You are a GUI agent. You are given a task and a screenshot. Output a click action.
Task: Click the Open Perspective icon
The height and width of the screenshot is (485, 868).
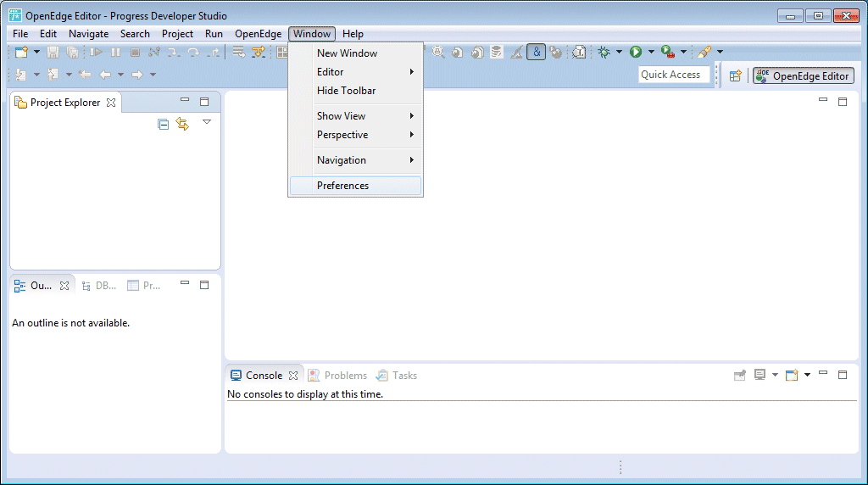(736, 75)
